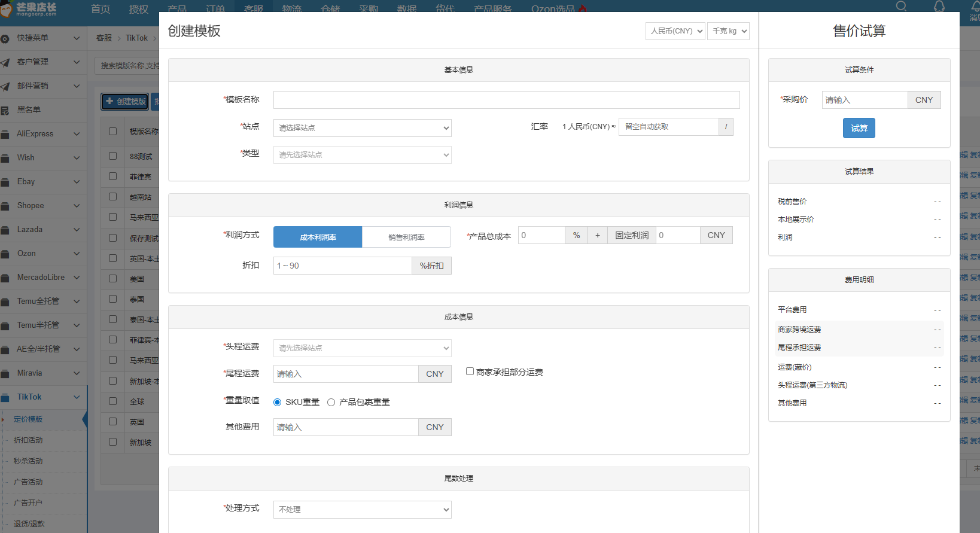Image resolution: width=980 pixels, height=533 pixels.
Task: Open the 处理方式 dropdown
Action: point(362,510)
